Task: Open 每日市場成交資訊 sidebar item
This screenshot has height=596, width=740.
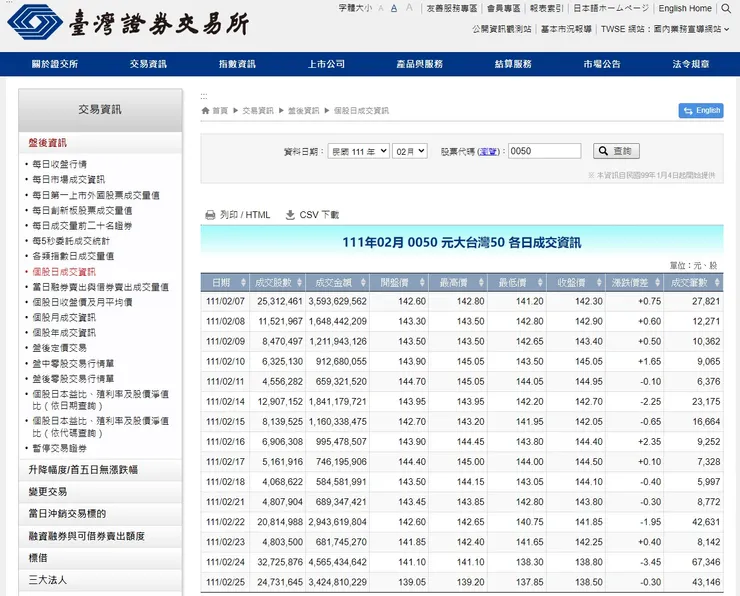Action: pyautogui.click(x=68, y=179)
